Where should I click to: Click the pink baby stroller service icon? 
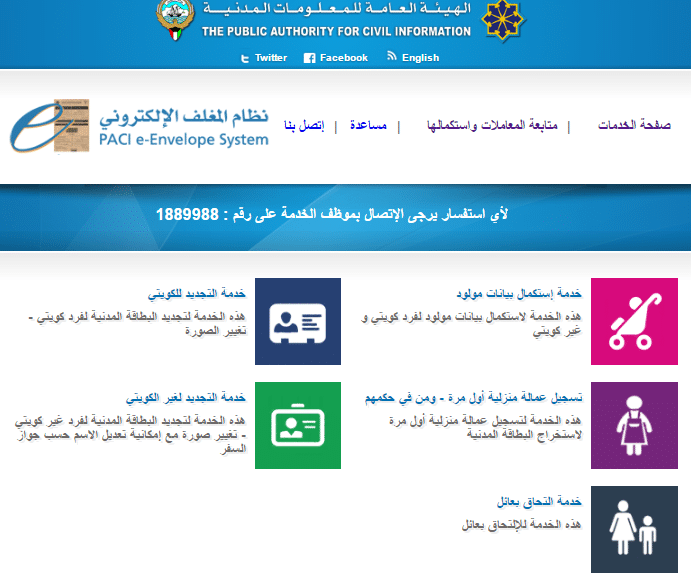point(634,321)
